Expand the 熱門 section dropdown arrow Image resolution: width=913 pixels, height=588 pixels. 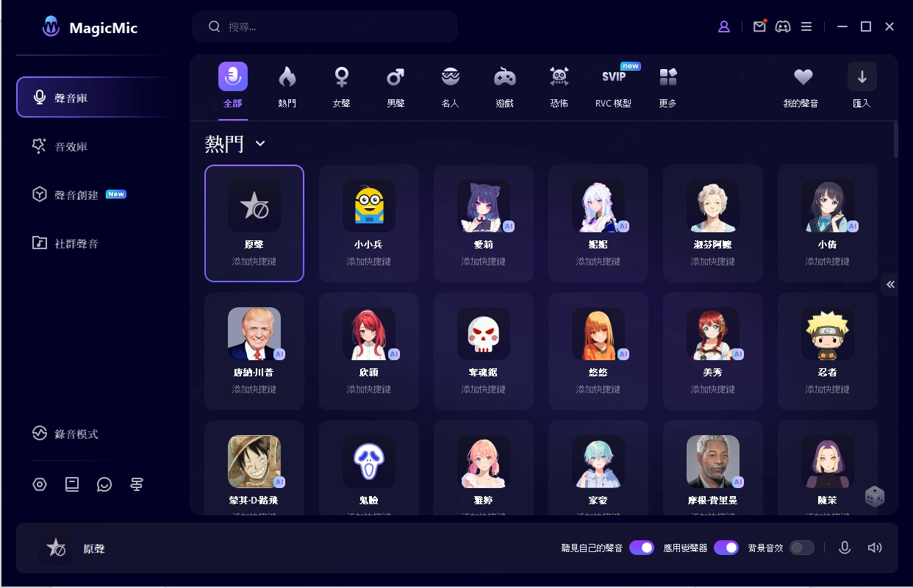click(260, 143)
